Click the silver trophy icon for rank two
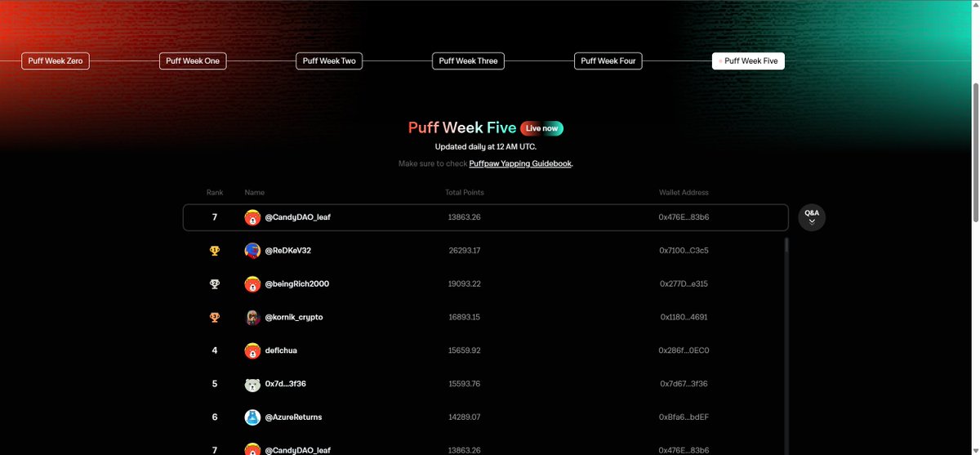980x455 pixels. pyautogui.click(x=215, y=284)
